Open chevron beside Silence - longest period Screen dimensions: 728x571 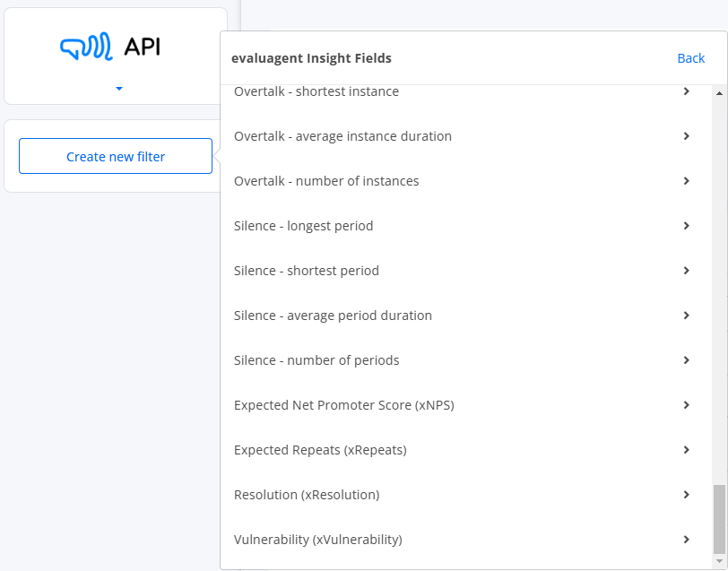[686, 226]
